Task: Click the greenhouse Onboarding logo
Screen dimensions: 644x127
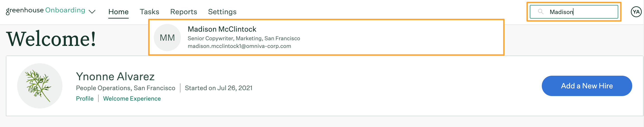Action: (45, 10)
